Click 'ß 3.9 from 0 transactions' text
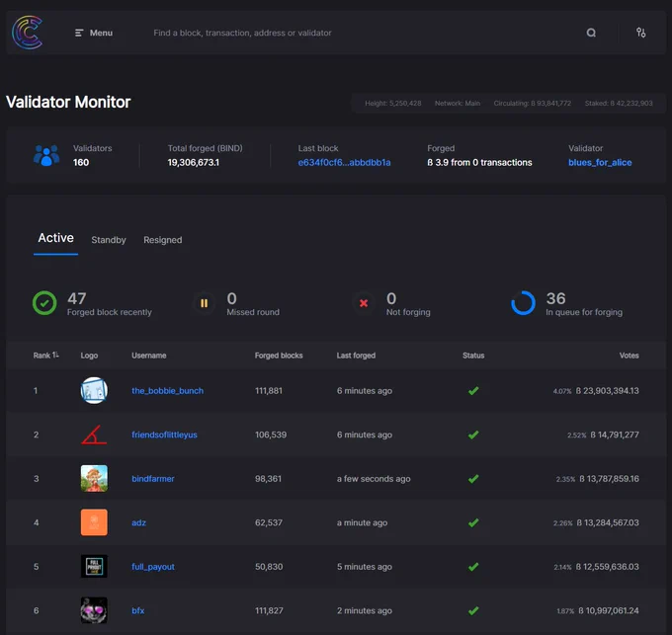The image size is (672, 635). (479, 163)
